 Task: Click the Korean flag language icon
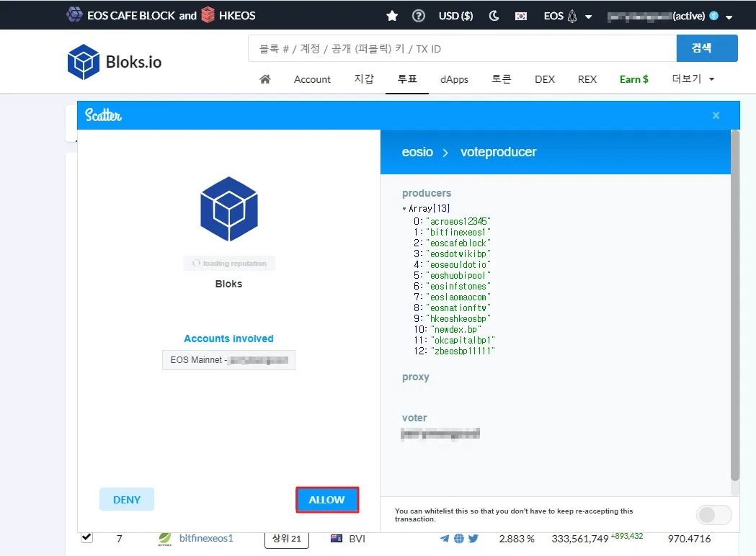(x=521, y=17)
